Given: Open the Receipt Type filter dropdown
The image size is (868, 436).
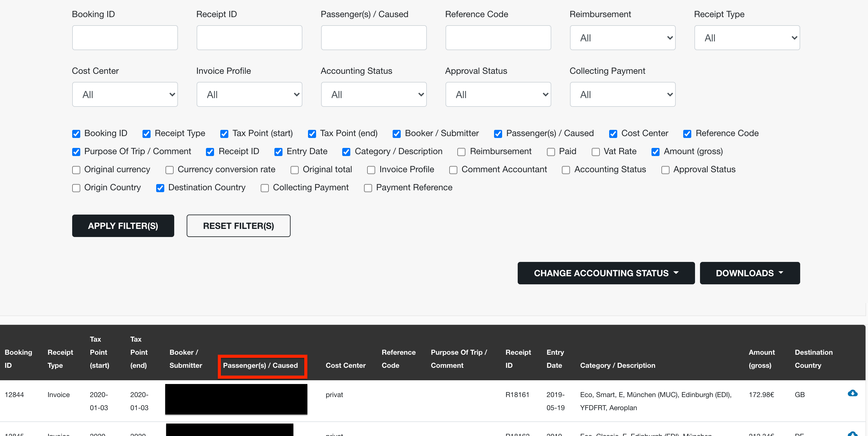Looking at the screenshot, I should 747,38.
